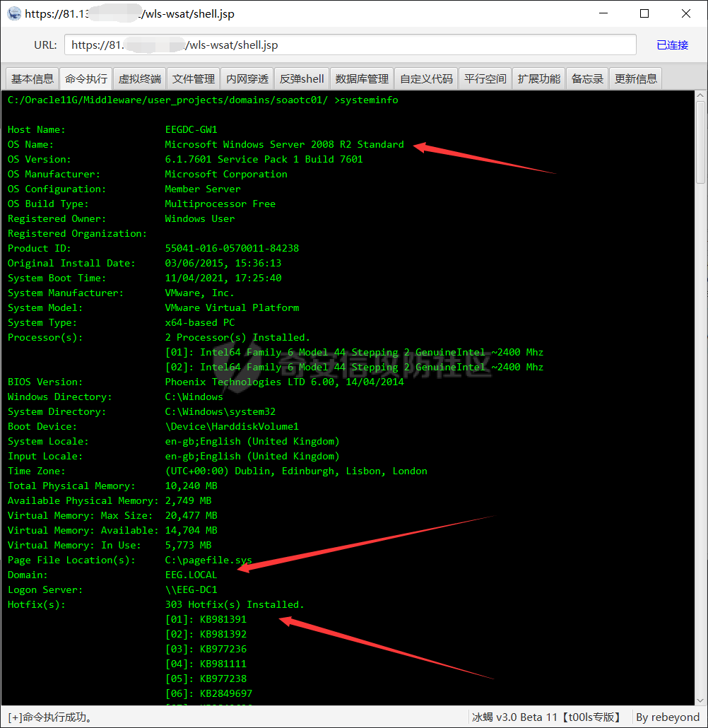Click OS name Windows Server 2008 R2 Standard
The height and width of the screenshot is (728, 708).
(284, 144)
